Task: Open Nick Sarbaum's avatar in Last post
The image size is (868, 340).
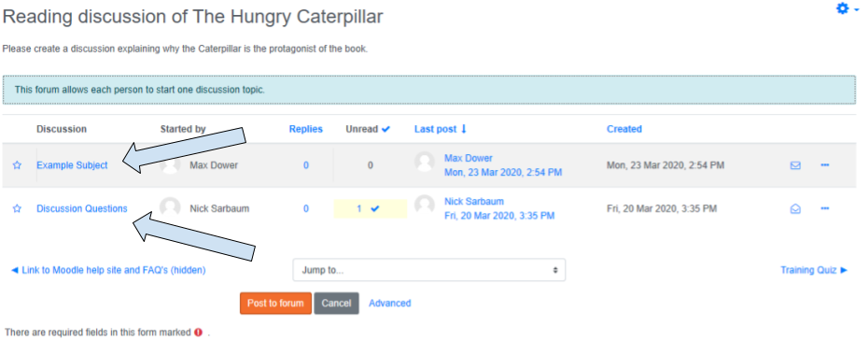Action: (425, 205)
